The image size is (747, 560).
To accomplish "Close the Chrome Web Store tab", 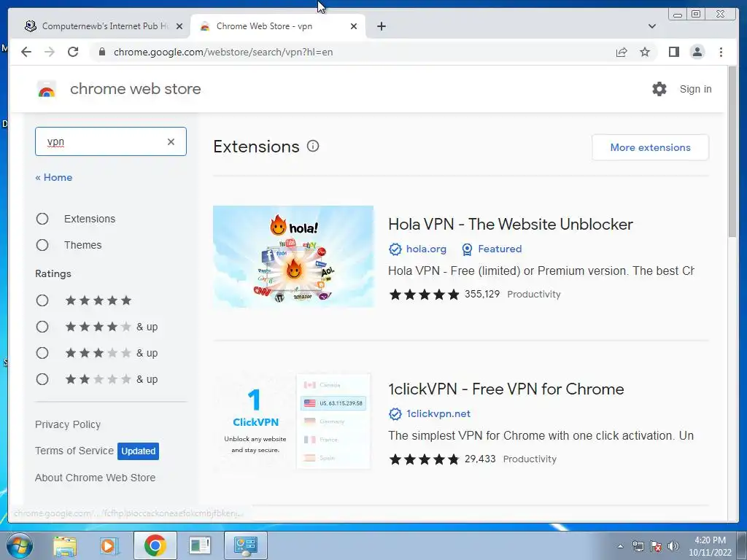I will [354, 26].
